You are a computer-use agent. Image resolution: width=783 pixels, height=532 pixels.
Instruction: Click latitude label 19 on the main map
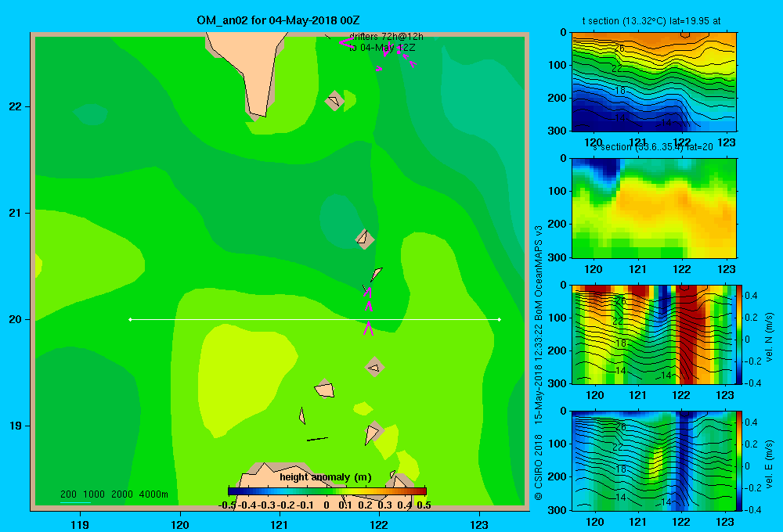pos(16,426)
